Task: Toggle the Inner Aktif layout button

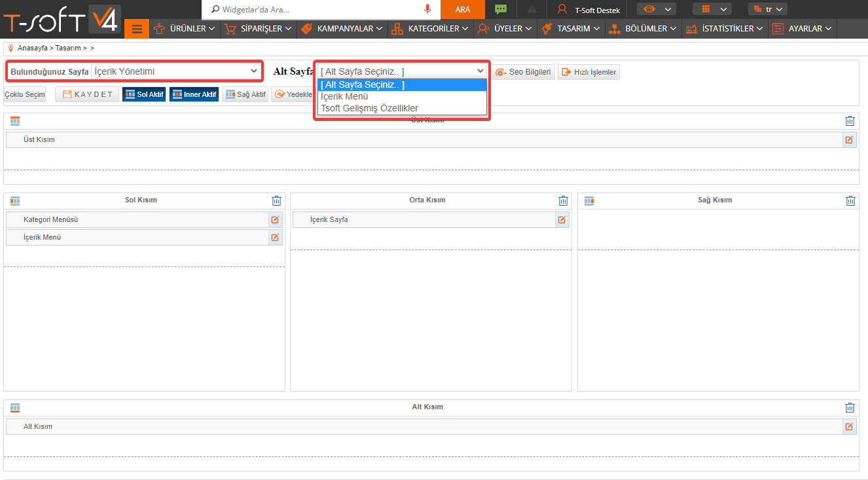Action: click(x=194, y=94)
